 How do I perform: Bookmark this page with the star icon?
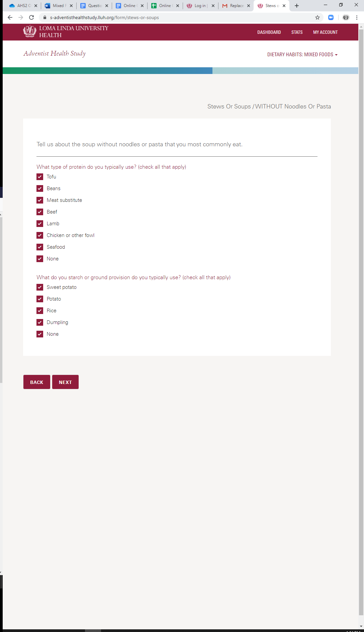click(x=317, y=17)
